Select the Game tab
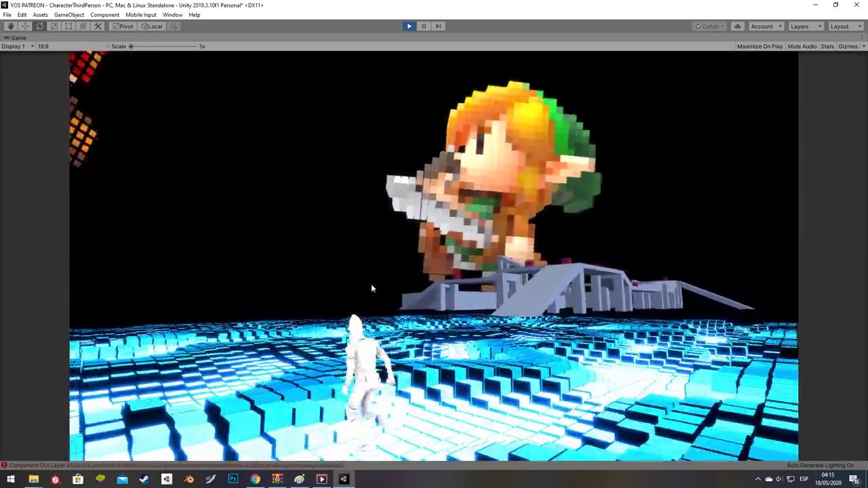 (15, 38)
